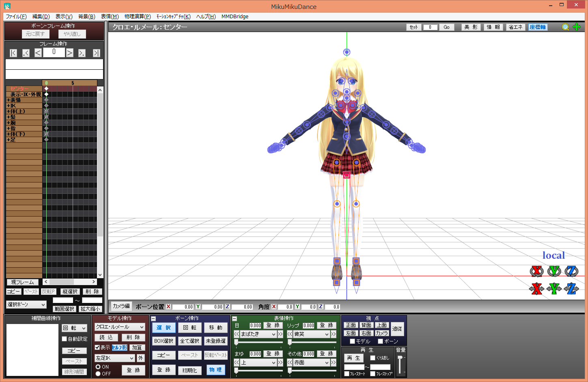Move along blue Z axis arrow icon
Viewport: 588px width, 382px height.
coord(571,289)
